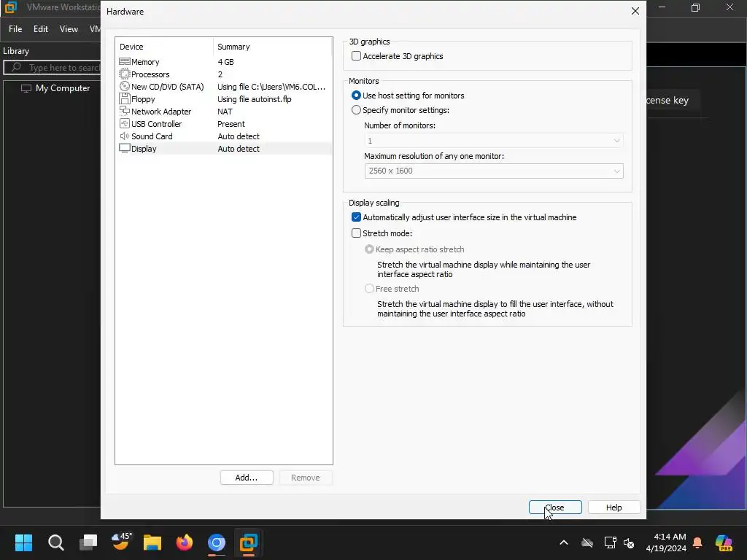Viewport: 747px width, 560px height.
Task: Select the Free stretch option
Action: [368, 289]
